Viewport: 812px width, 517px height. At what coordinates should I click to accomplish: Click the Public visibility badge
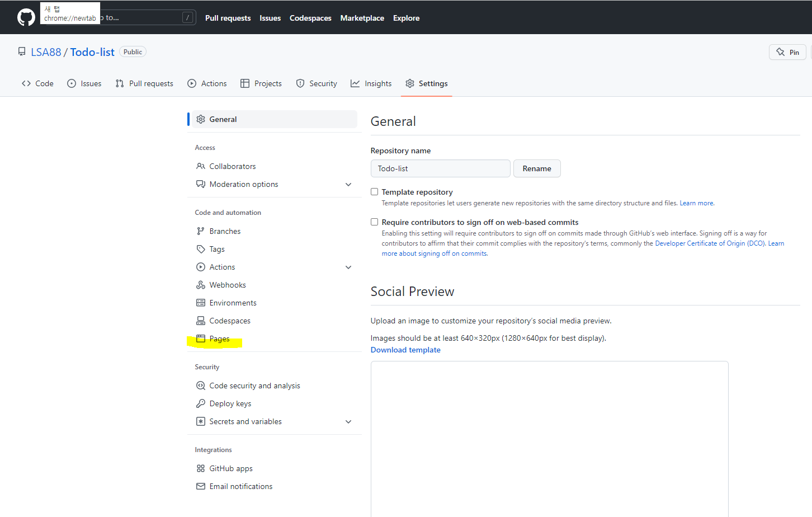(133, 51)
